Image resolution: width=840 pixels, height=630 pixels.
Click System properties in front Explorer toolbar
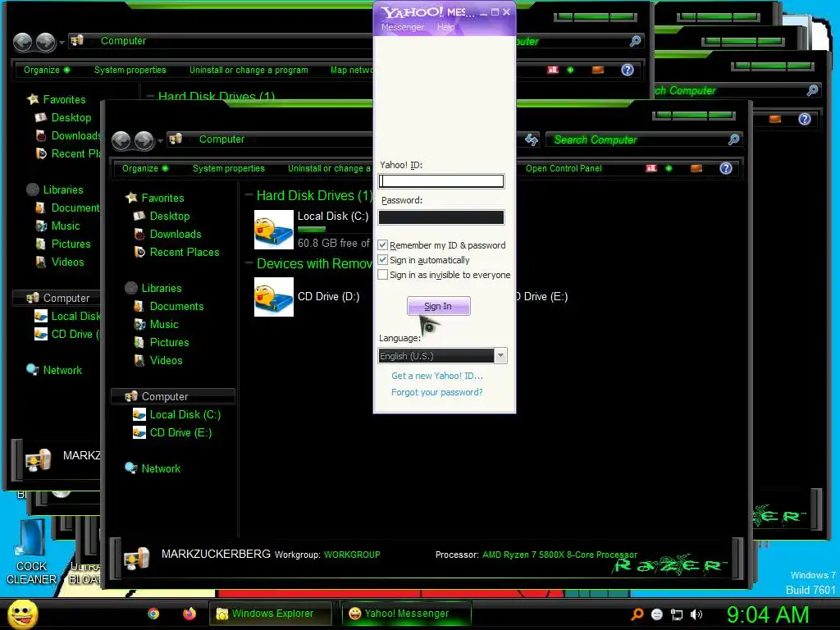[228, 168]
